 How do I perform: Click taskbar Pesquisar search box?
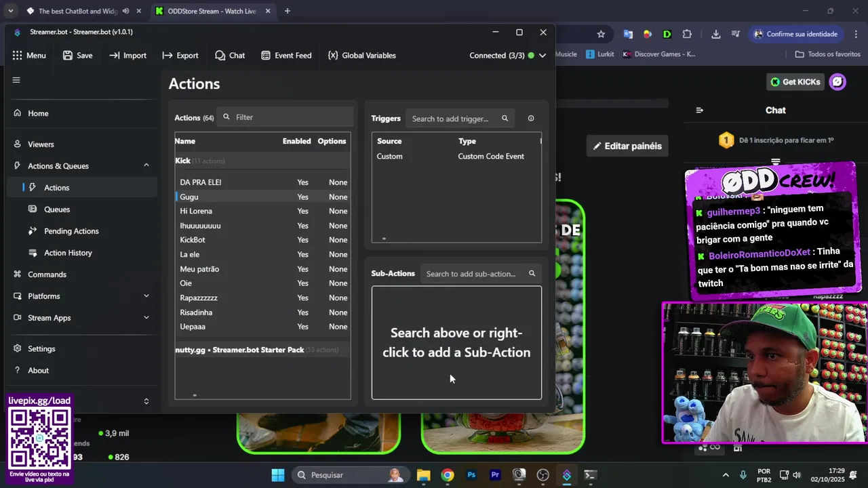coord(351,475)
